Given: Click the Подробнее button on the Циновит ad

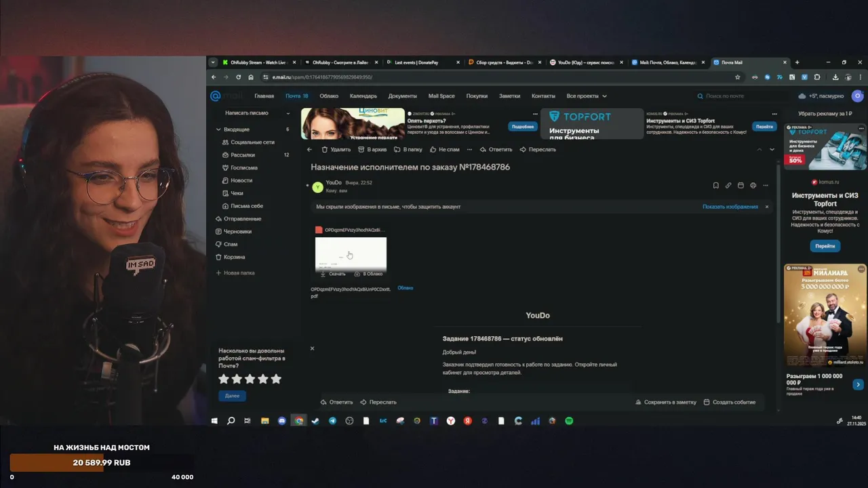Looking at the screenshot, I should [x=523, y=127].
